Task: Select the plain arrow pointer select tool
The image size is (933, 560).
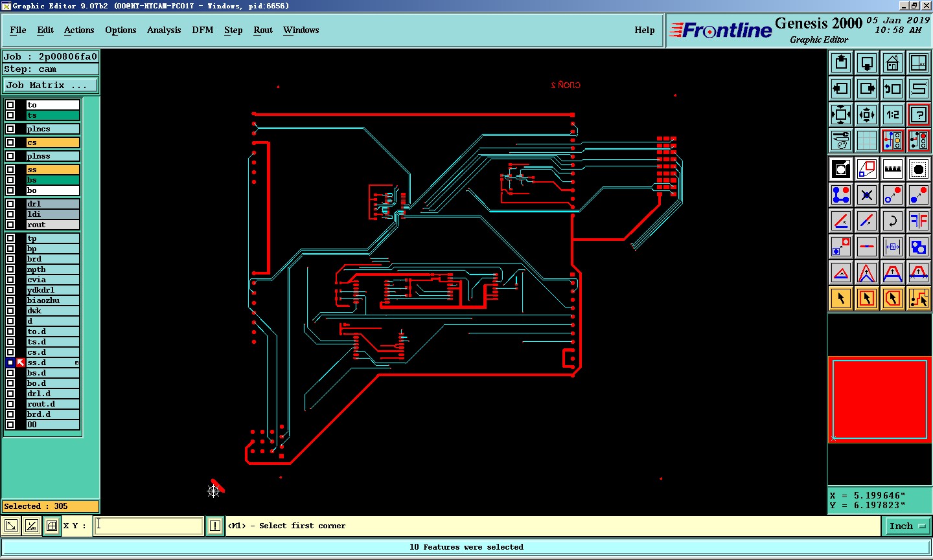Action: pos(841,298)
